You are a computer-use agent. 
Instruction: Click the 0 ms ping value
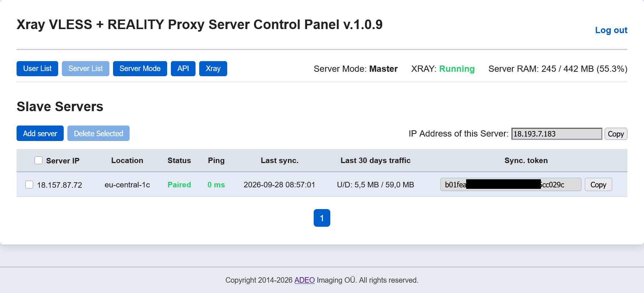[x=216, y=185]
